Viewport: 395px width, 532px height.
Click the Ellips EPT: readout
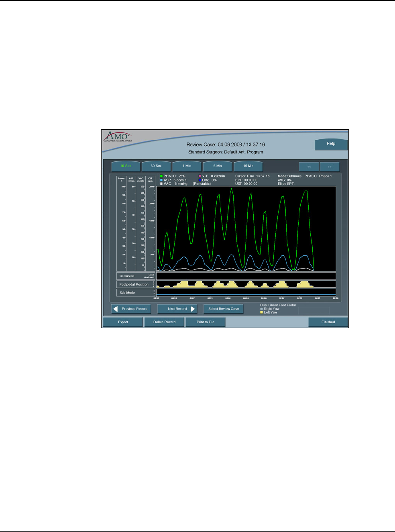coord(286,184)
